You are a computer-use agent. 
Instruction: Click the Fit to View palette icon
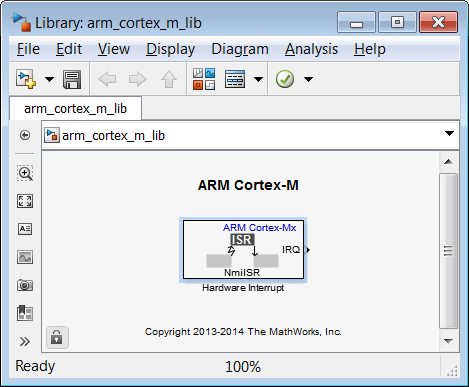click(25, 201)
